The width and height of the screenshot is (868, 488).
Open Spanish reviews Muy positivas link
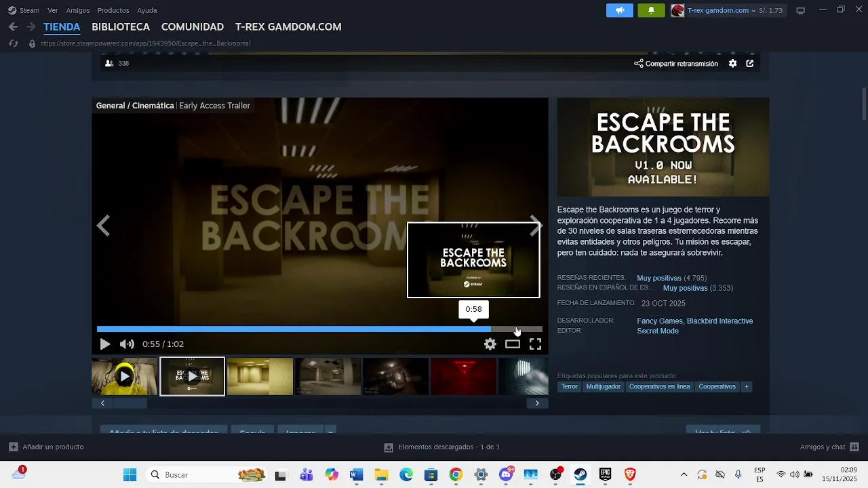point(685,288)
